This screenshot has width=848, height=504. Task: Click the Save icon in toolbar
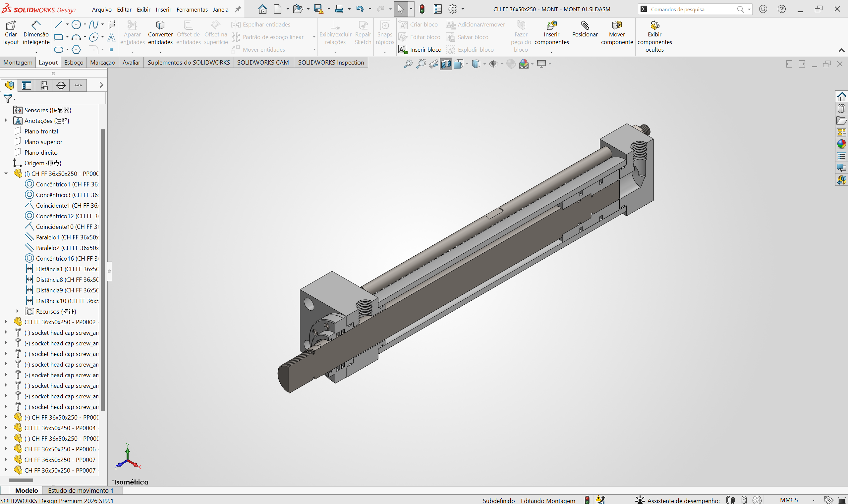[x=318, y=9]
